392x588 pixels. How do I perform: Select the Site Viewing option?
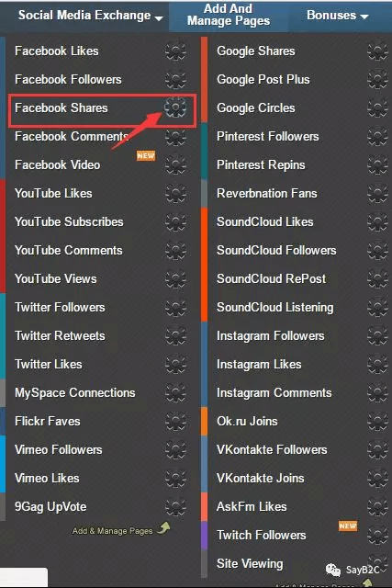[x=250, y=563]
